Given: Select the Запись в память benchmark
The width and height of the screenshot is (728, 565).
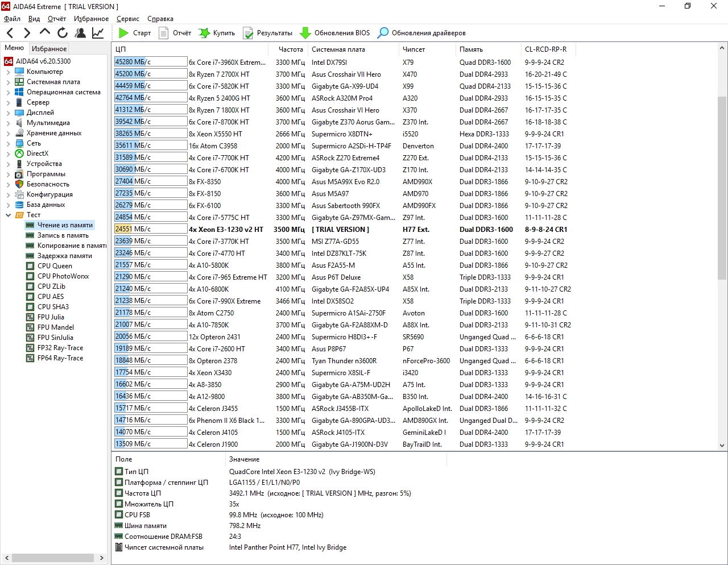Looking at the screenshot, I should click(63, 235).
